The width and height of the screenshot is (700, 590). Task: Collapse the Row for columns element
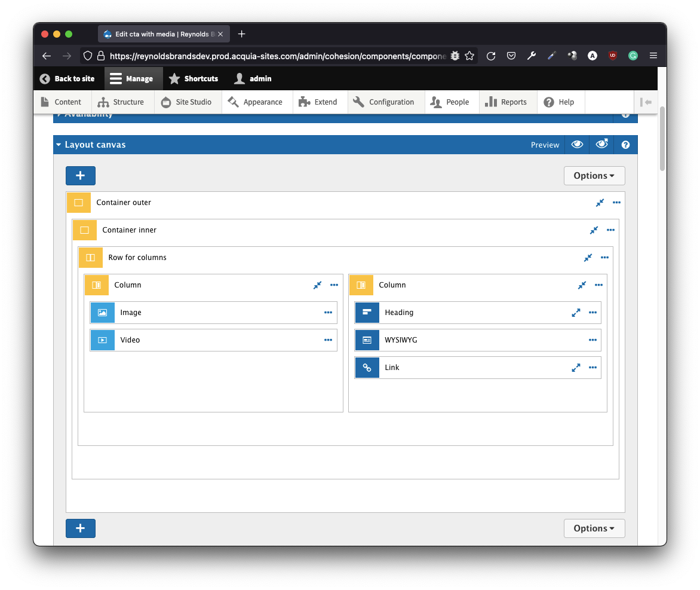click(x=588, y=258)
